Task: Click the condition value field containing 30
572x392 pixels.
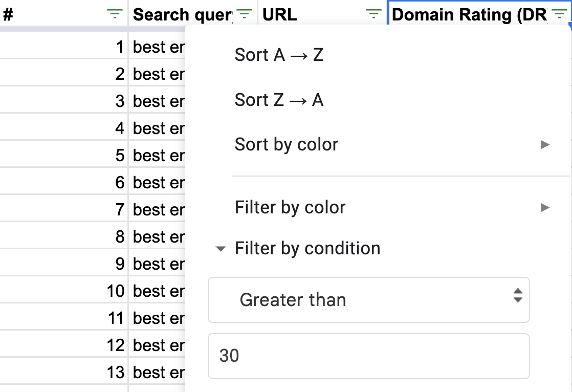Action: (x=368, y=356)
